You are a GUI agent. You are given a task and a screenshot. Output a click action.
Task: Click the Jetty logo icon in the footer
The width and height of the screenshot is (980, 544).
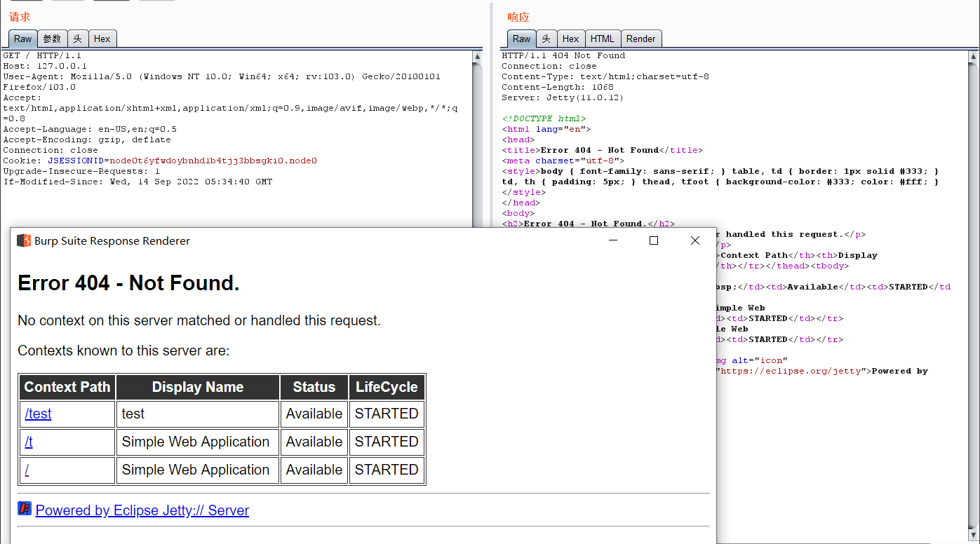25,508
